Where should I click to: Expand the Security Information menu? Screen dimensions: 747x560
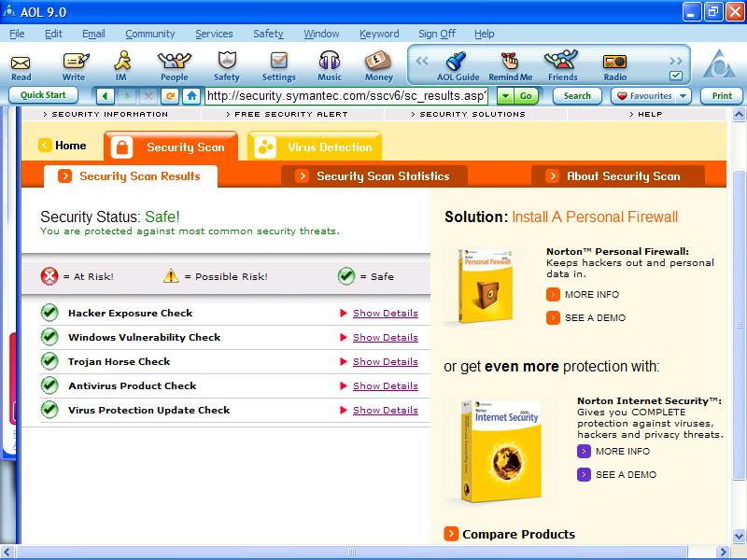(106, 114)
